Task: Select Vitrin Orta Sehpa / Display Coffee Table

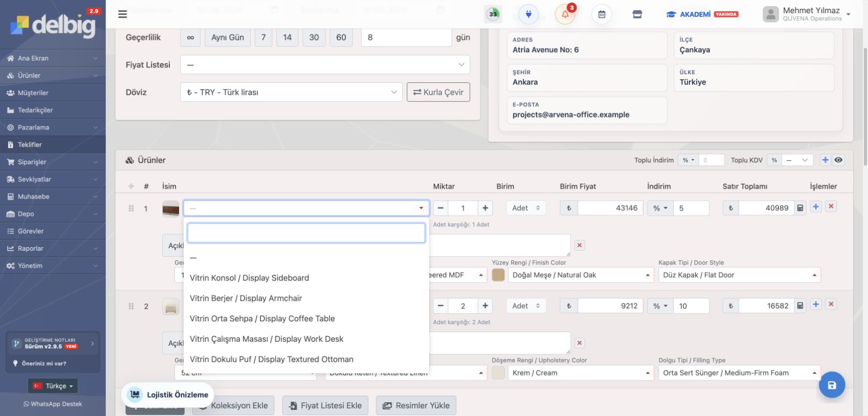Action: coord(306,318)
